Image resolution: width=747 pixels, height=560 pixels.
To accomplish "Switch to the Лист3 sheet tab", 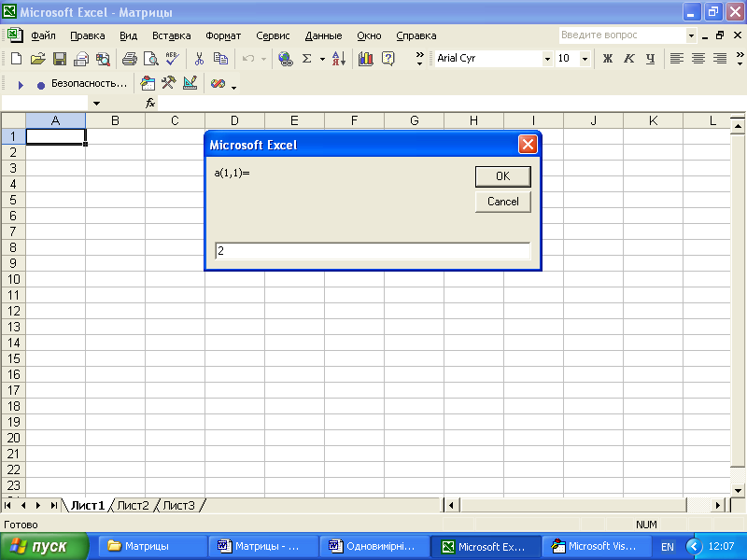I will click(x=178, y=505).
